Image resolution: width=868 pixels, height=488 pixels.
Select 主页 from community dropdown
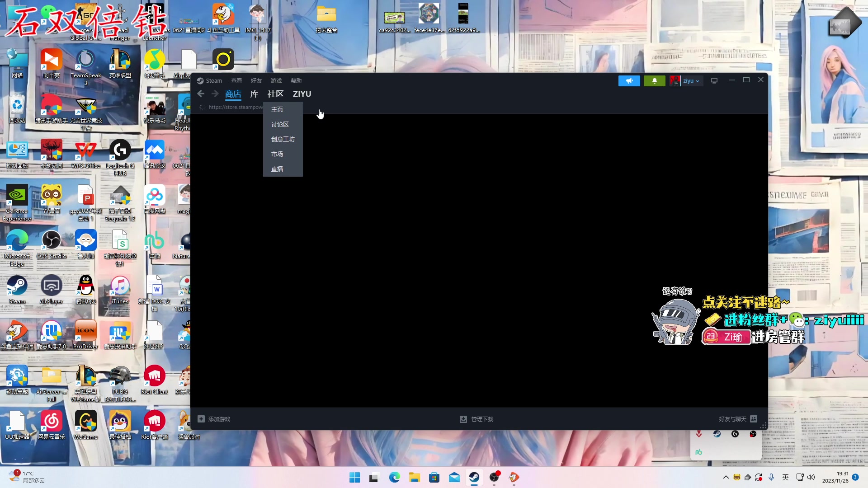(283, 109)
